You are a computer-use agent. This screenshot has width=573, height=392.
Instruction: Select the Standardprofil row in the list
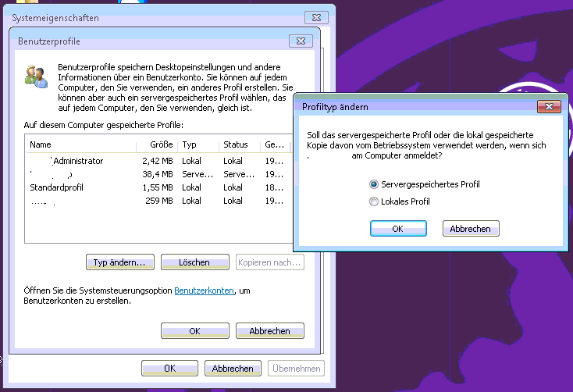point(56,188)
